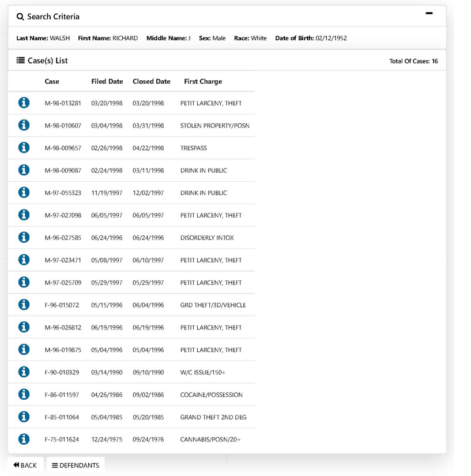Click info icon for case M-98-010607

click(x=24, y=125)
